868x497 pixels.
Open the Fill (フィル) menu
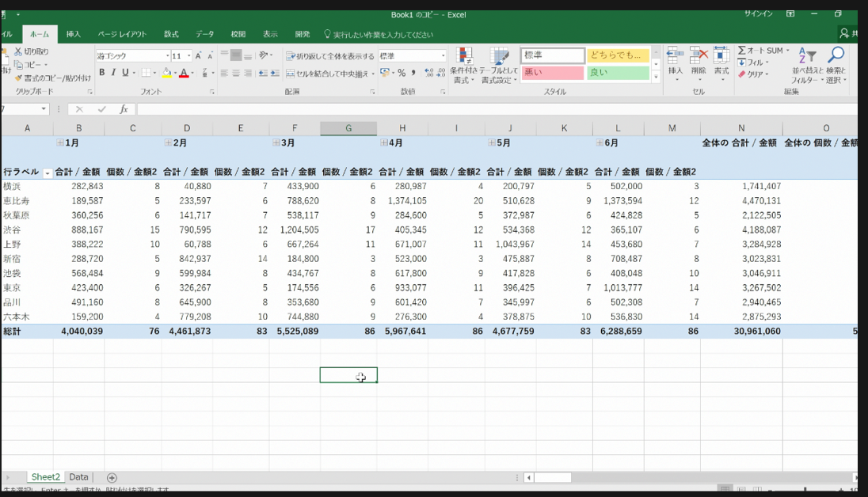click(x=753, y=63)
